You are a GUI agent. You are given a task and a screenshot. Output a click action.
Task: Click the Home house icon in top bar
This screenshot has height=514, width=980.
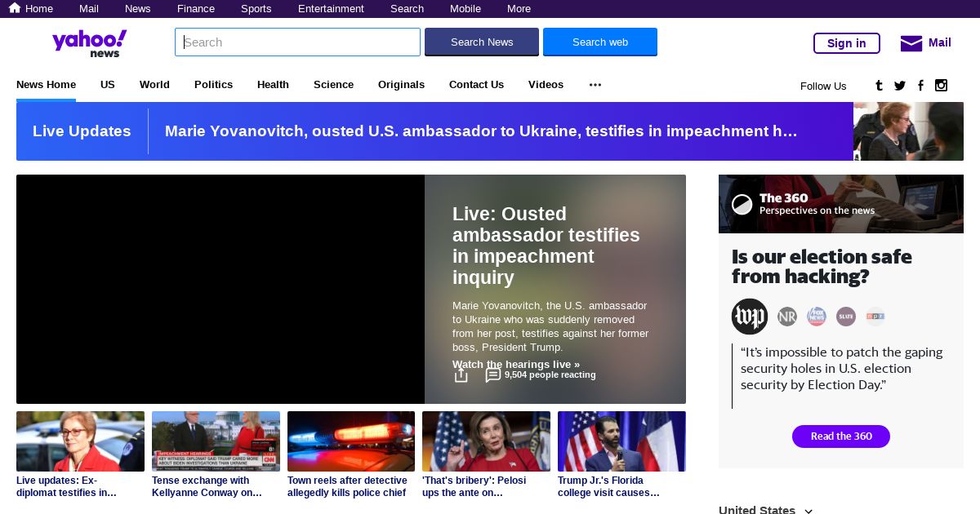pyautogui.click(x=15, y=8)
